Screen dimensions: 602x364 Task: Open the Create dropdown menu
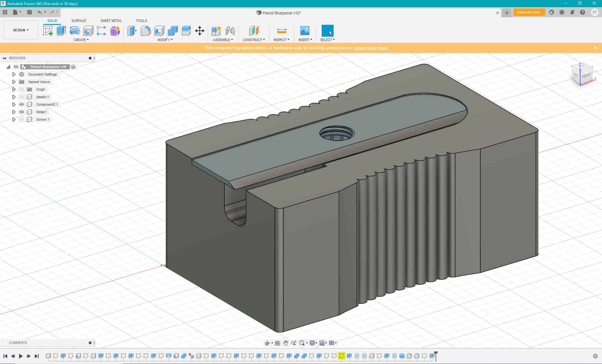coord(81,40)
